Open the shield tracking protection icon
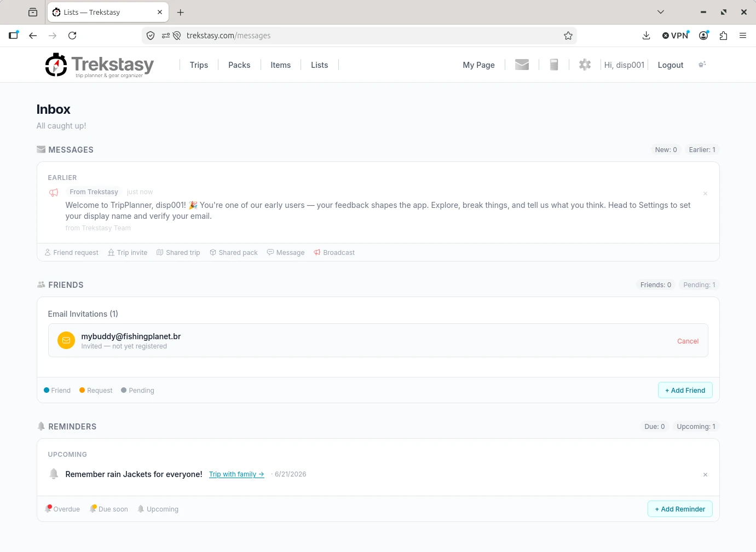756x552 pixels. [151, 36]
